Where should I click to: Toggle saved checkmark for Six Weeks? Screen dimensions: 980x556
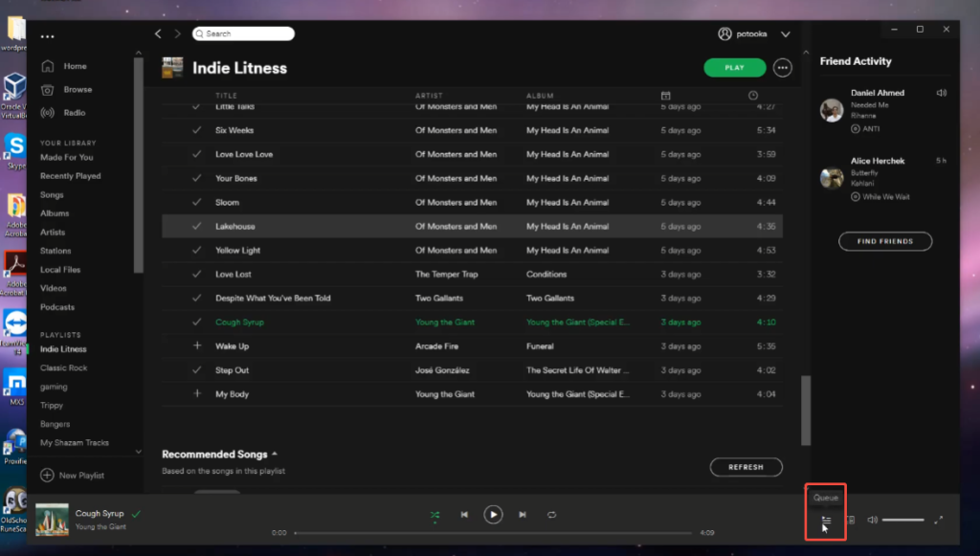click(x=197, y=130)
